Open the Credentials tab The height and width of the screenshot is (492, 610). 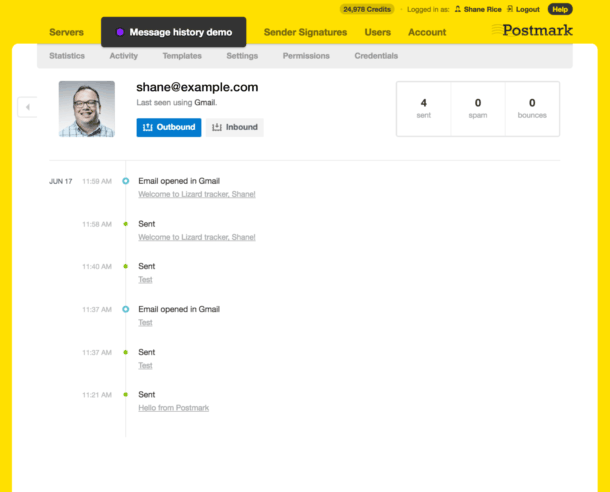(376, 56)
